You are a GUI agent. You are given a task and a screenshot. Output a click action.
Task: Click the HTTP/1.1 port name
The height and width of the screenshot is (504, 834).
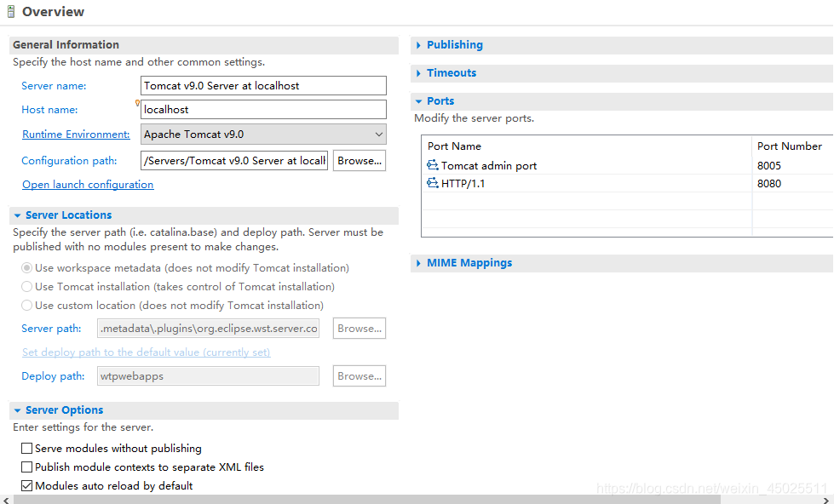[x=463, y=184]
